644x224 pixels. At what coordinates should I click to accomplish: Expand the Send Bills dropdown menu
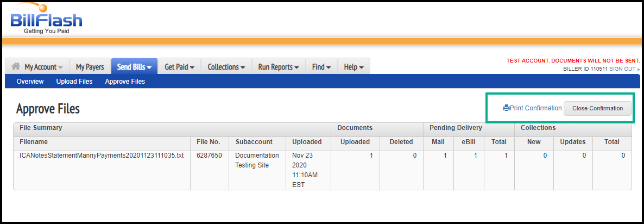134,67
